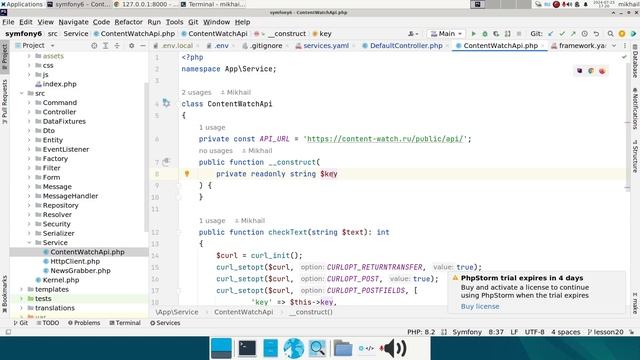The height and width of the screenshot is (360, 640).
Task: Click the 4 spaces indent status entry
Action: [x=565, y=332]
